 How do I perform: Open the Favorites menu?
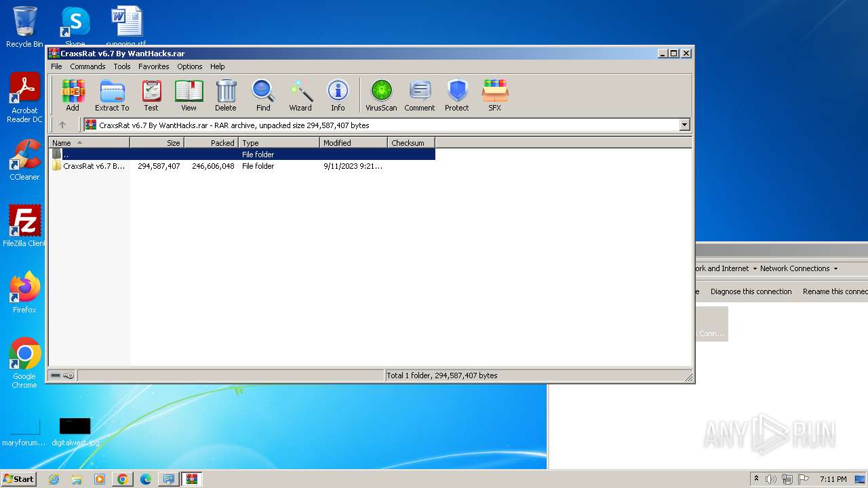point(154,66)
